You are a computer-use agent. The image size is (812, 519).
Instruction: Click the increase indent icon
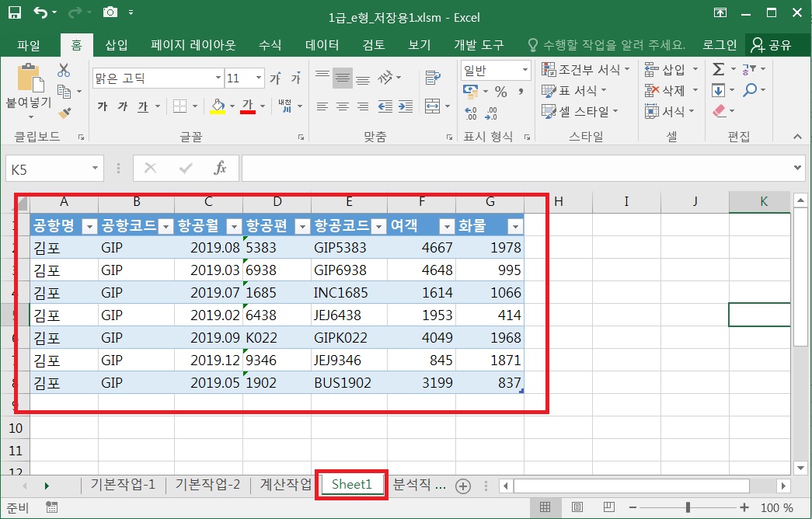pyautogui.click(x=405, y=106)
